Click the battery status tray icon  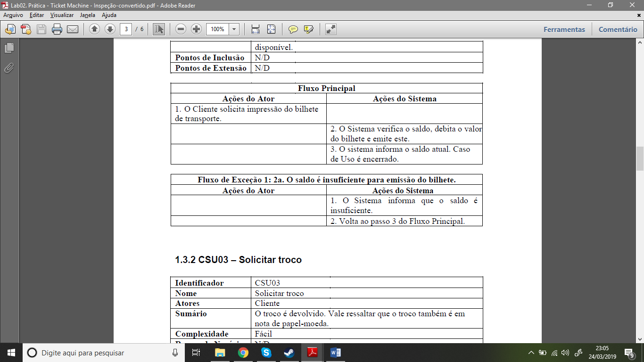(x=543, y=353)
